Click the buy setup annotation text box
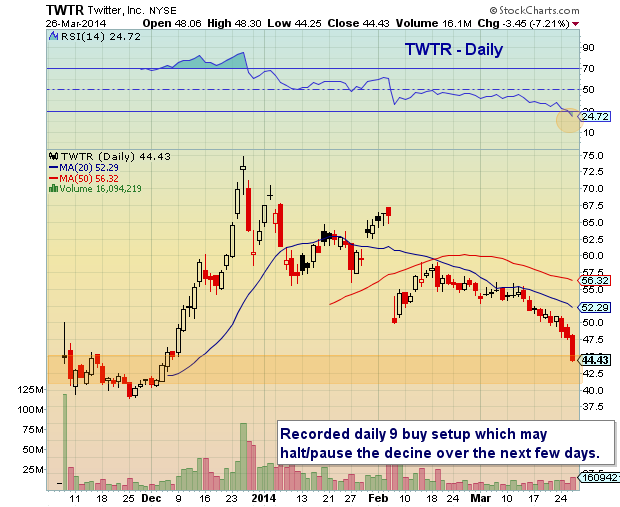This screenshot has height=507, width=620. [x=446, y=443]
